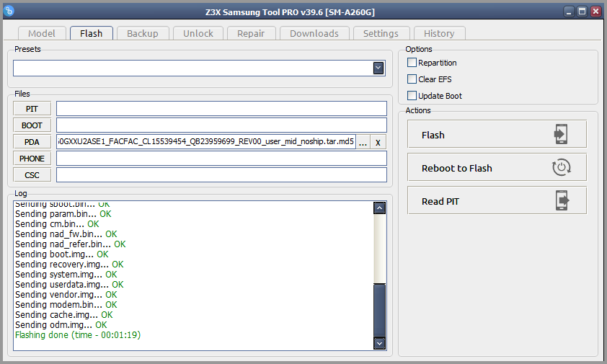Expand the Presets dropdown arrow

click(378, 68)
